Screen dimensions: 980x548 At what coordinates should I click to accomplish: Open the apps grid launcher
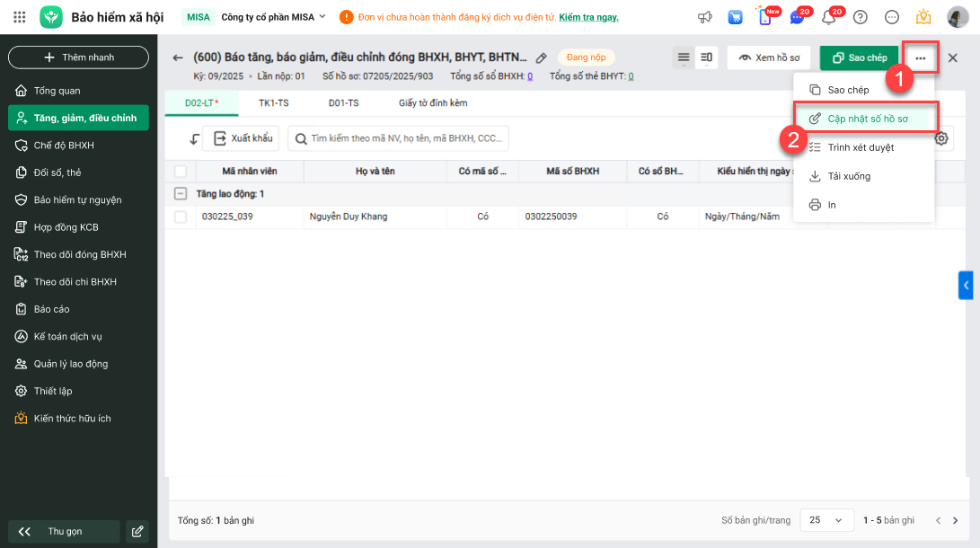(20, 17)
